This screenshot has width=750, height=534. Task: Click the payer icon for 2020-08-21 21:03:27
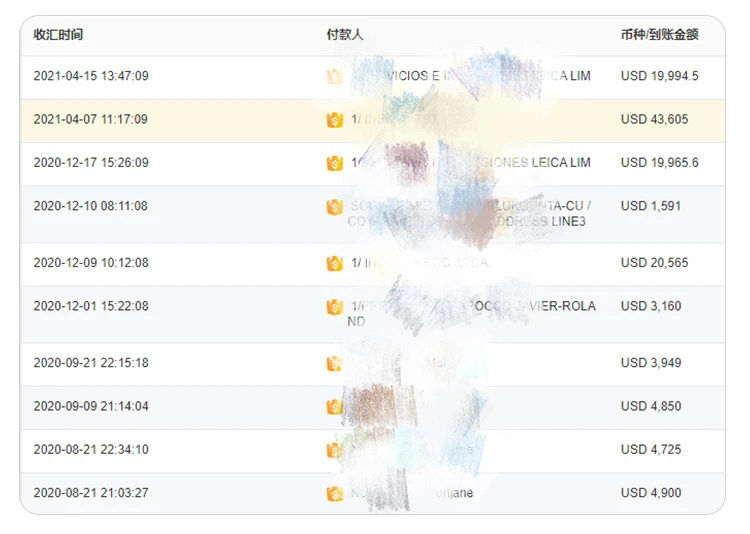click(334, 493)
